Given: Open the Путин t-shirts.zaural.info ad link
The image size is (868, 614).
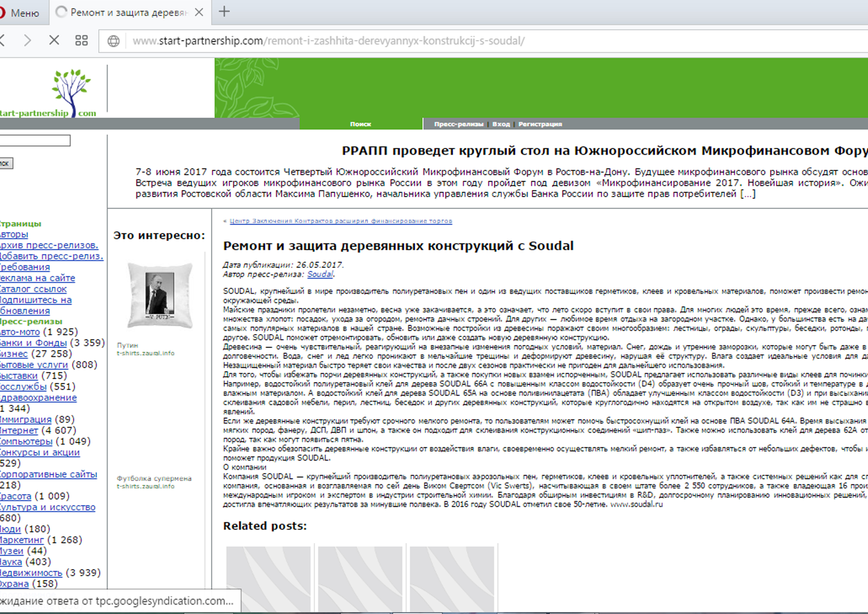Looking at the screenshot, I should [145, 349].
